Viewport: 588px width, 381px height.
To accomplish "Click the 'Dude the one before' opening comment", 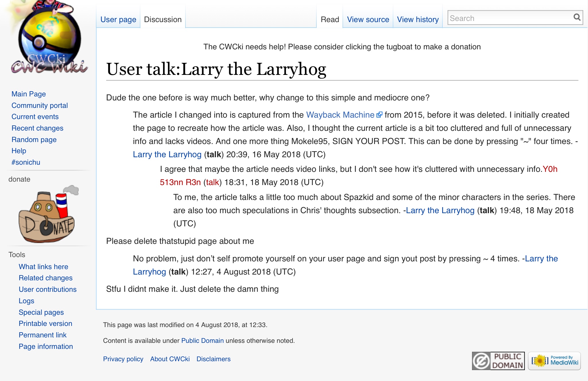I will pos(268,98).
